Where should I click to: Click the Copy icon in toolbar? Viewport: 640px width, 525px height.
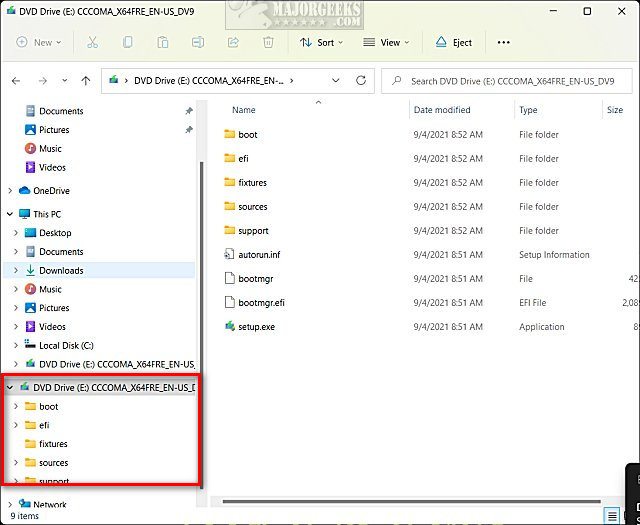click(127, 43)
